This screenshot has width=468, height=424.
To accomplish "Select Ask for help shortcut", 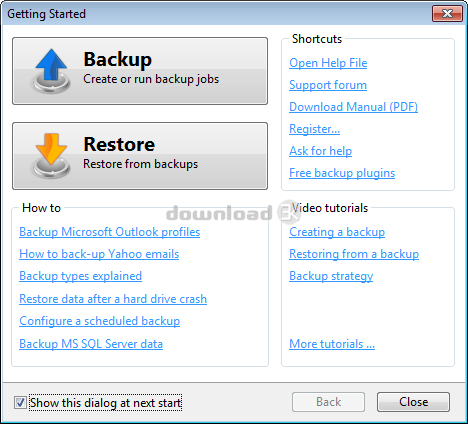I will point(320,151).
